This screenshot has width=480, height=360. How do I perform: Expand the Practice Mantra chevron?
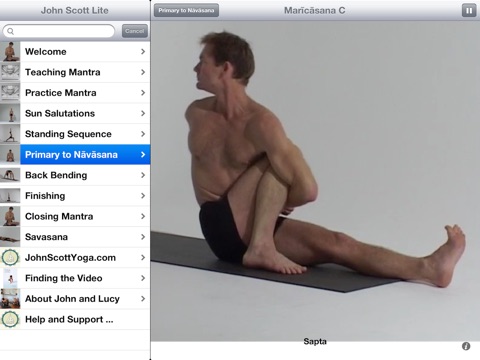(143, 93)
